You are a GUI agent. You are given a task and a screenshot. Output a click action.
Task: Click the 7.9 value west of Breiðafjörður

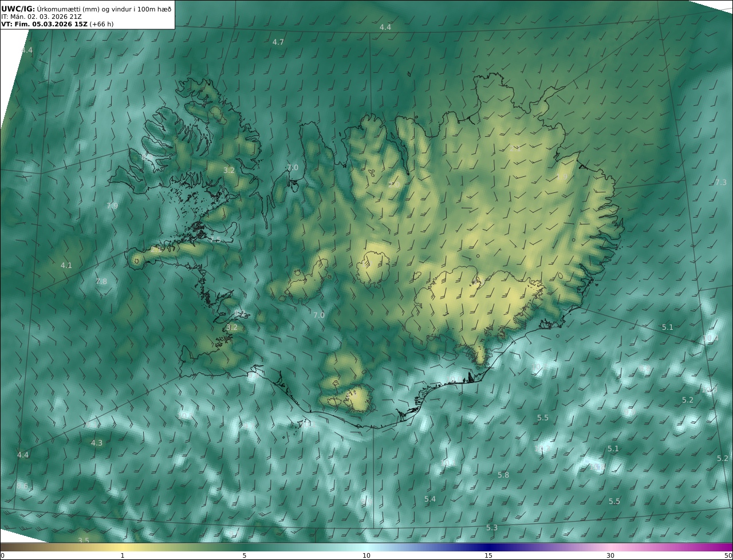coord(112,206)
